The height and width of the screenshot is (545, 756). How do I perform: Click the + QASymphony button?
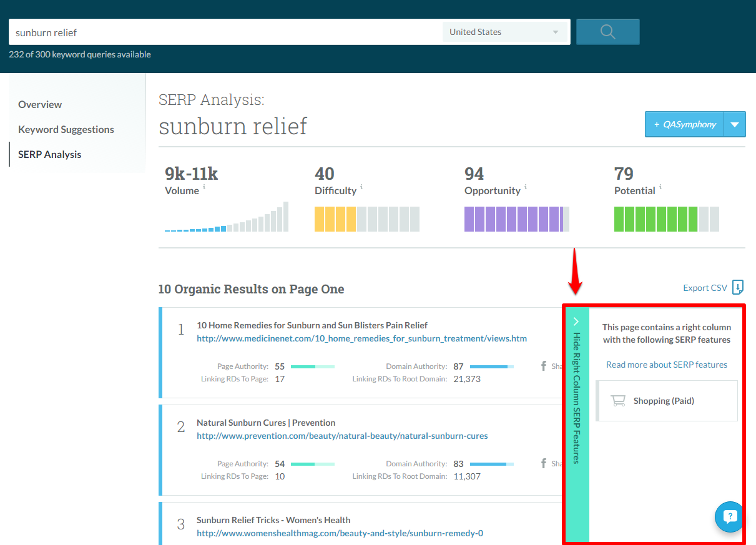coord(684,124)
